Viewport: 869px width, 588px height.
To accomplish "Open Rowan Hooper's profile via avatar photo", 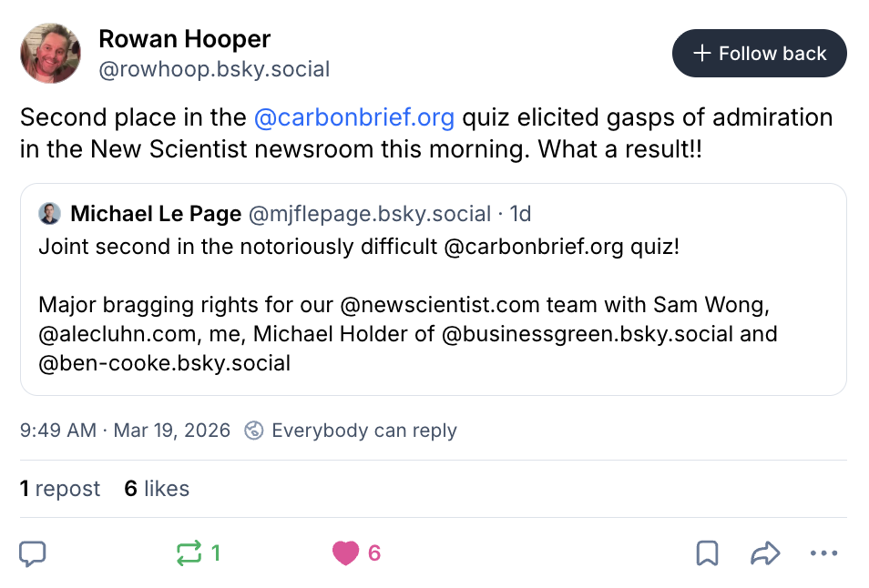I will coord(50,53).
